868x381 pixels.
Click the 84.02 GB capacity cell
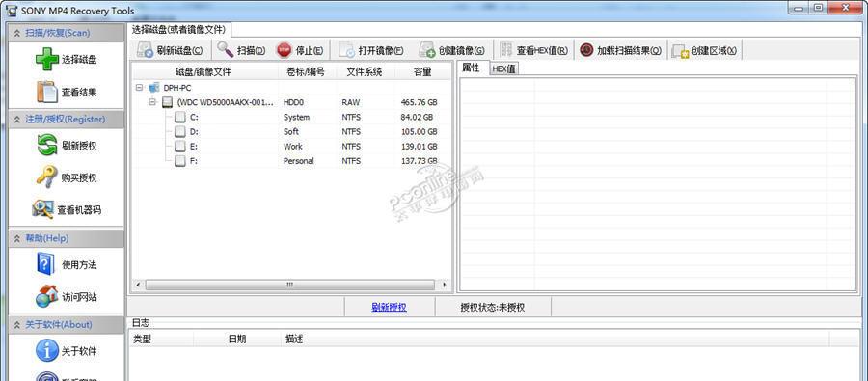click(417, 118)
